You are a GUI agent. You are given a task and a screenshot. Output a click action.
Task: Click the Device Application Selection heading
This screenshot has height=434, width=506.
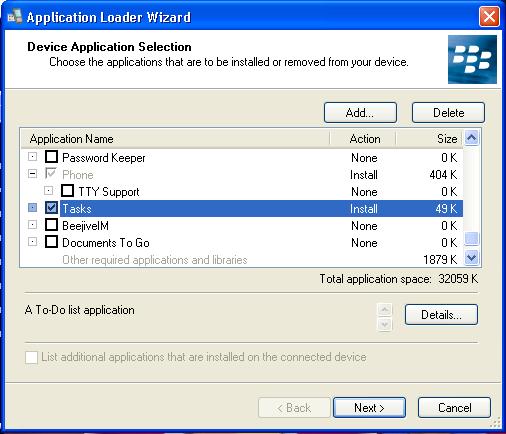click(109, 47)
